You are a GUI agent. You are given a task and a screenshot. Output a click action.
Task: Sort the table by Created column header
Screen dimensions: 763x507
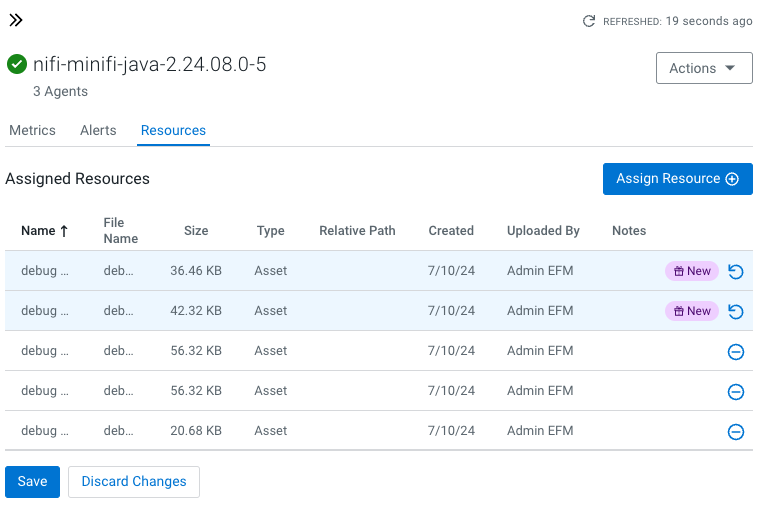[451, 231]
